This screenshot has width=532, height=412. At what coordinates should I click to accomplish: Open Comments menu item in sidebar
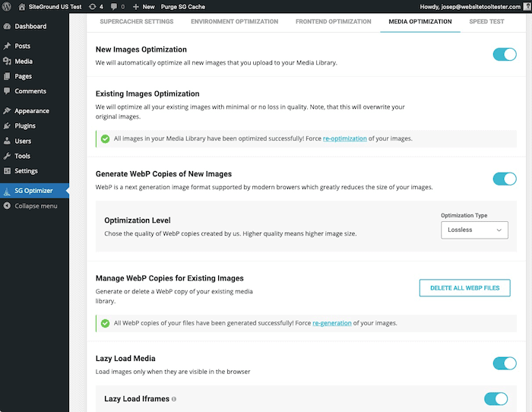tap(30, 91)
